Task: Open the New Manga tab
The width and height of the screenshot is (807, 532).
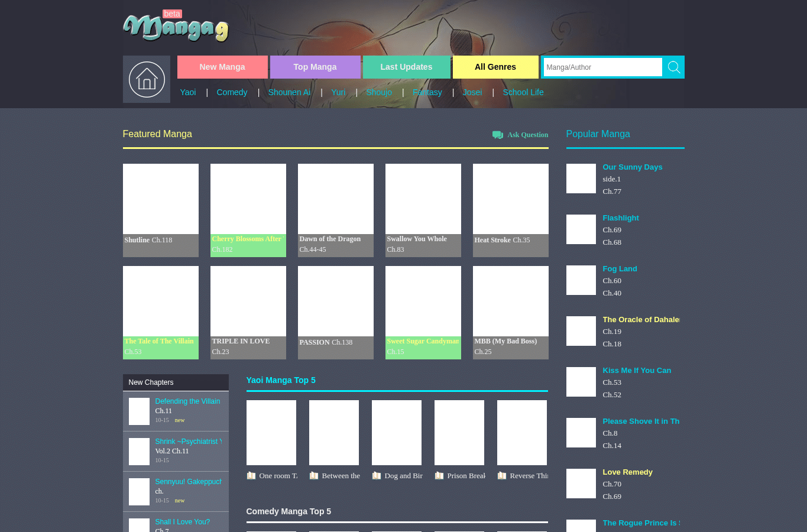Action: [222, 67]
